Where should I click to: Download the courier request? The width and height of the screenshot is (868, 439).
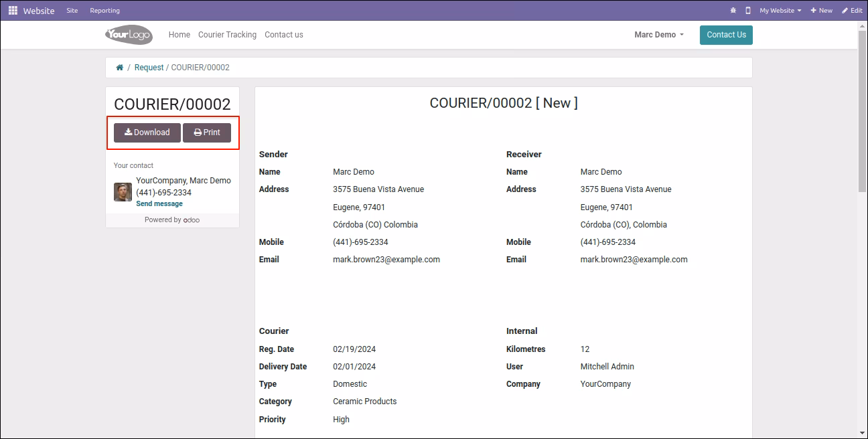tap(147, 133)
